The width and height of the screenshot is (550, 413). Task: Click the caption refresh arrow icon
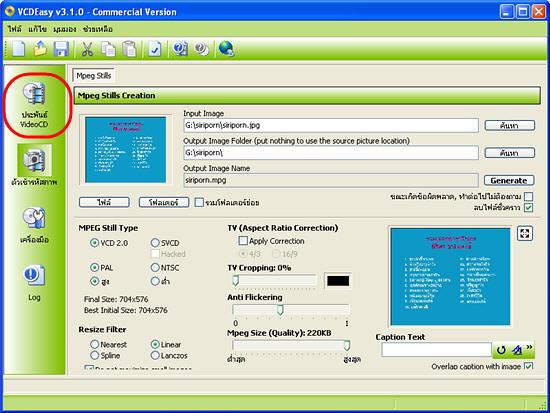[501, 349]
